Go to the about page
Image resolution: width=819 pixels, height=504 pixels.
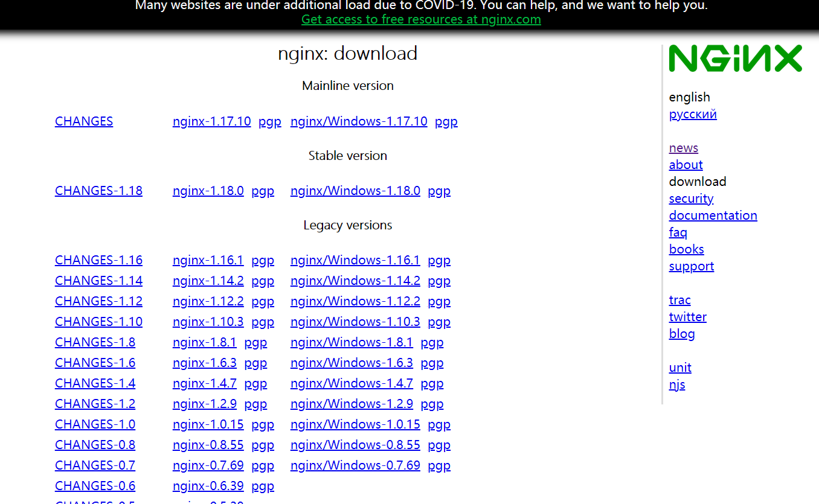tap(686, 165)
